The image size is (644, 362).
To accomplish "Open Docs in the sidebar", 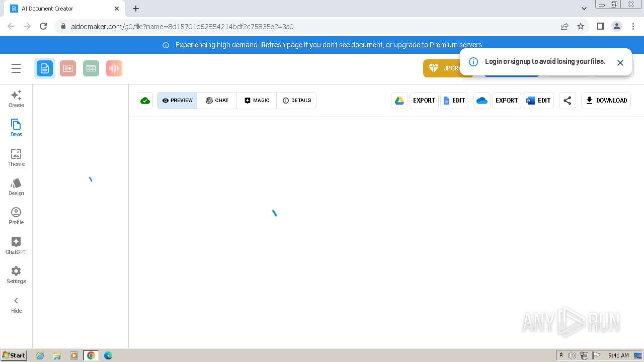I will click(x=16, y=128).
